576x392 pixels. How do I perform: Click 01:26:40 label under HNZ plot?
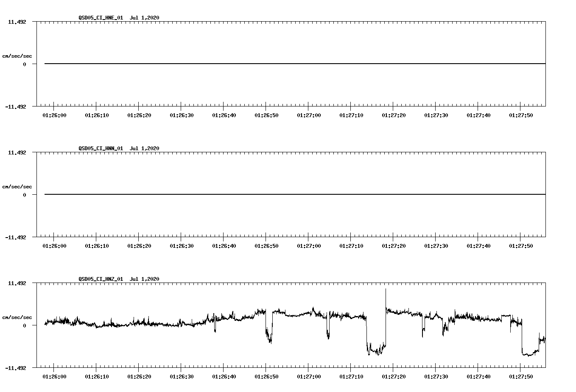[224, 376]
